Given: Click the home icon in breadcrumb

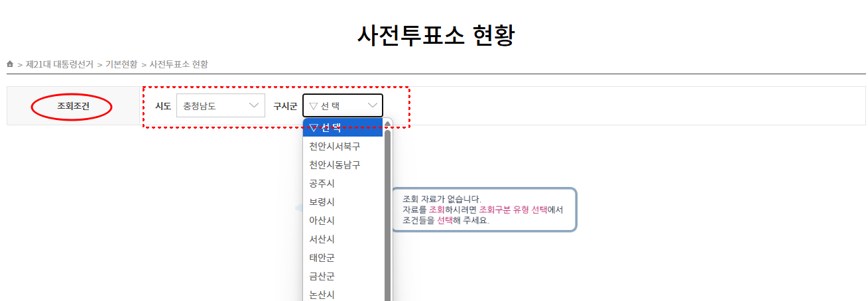Looking at the screenshot, I should tap(10, 64).
